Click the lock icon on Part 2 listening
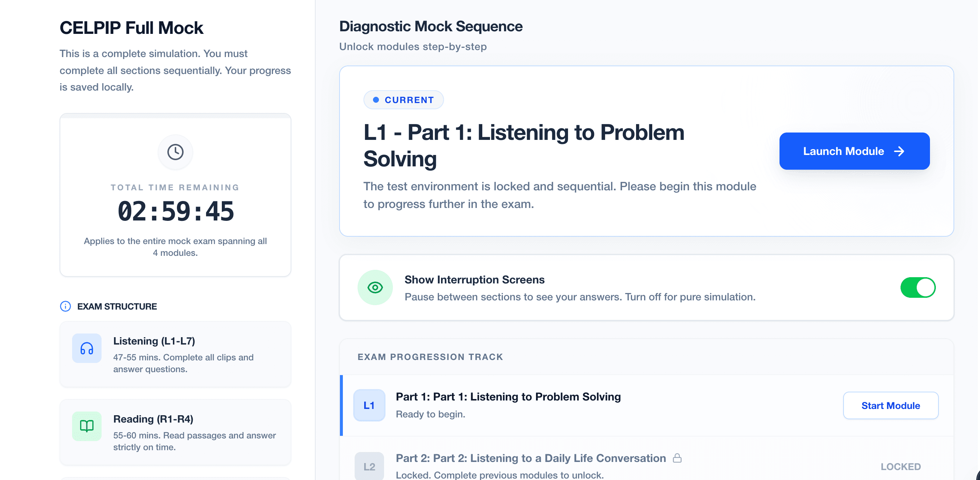Viewport: 980px width, 480px height. click(678, 458)
